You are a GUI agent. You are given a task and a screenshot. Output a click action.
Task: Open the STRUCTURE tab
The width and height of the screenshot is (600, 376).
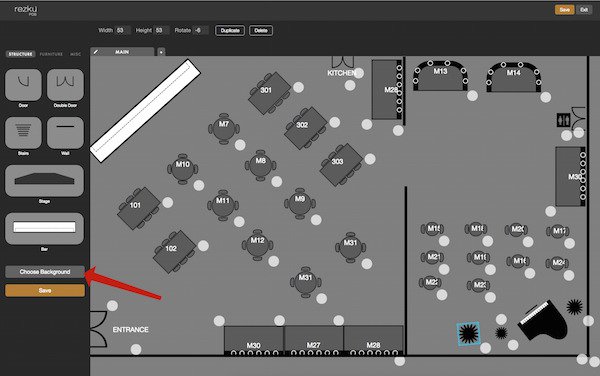tap(21, 54)
